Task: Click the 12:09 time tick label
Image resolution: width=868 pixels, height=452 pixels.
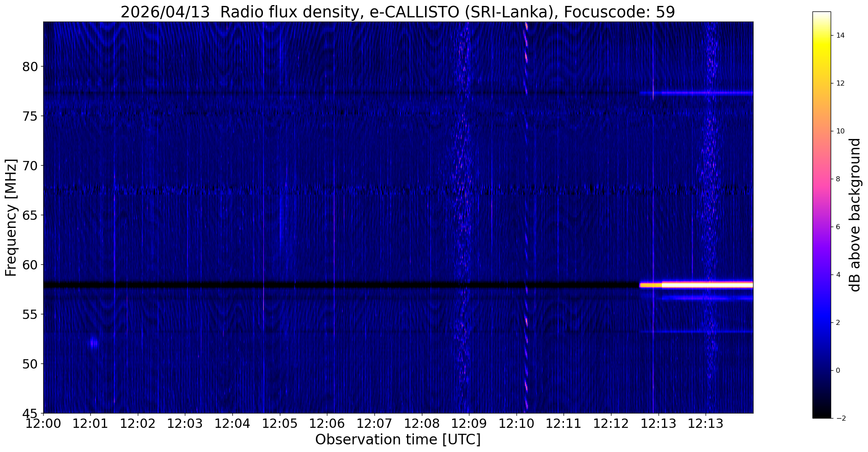Action: 469,423
